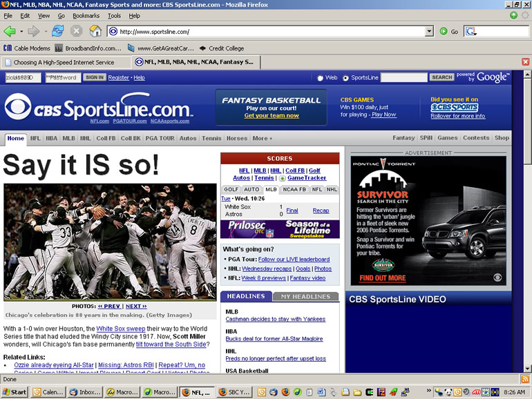Open the NFL section in nav bar
The height and width of the screenshot is (399, 532).
[35, 138]
